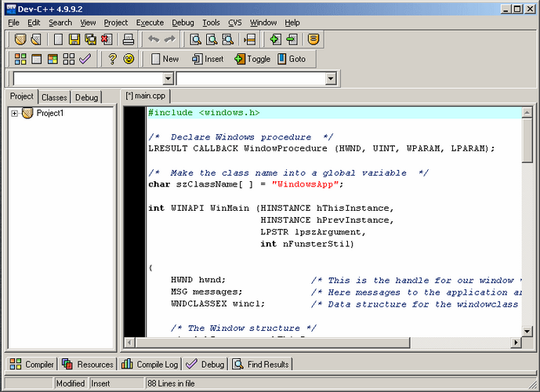Remove a file from the project with green minus
540x392 pixels.
click(x=292, y=40)
